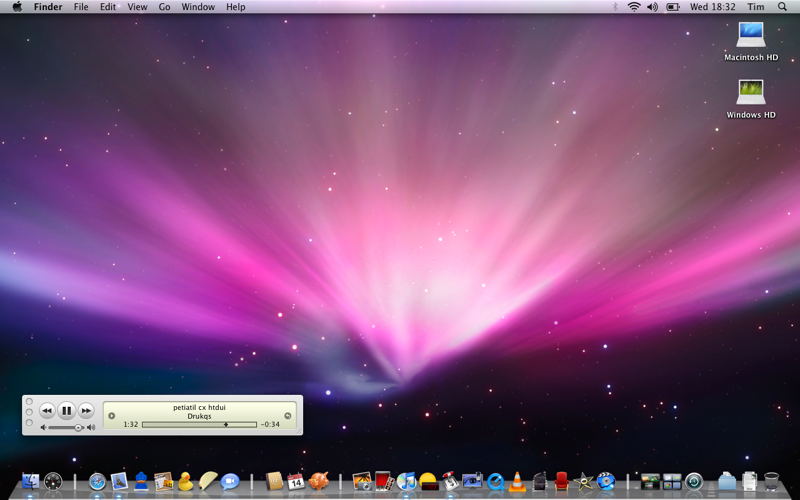Viewport: 800px width, 500px height.
Task: Open the Finder application menu
Action: click(x=48, y=7)
